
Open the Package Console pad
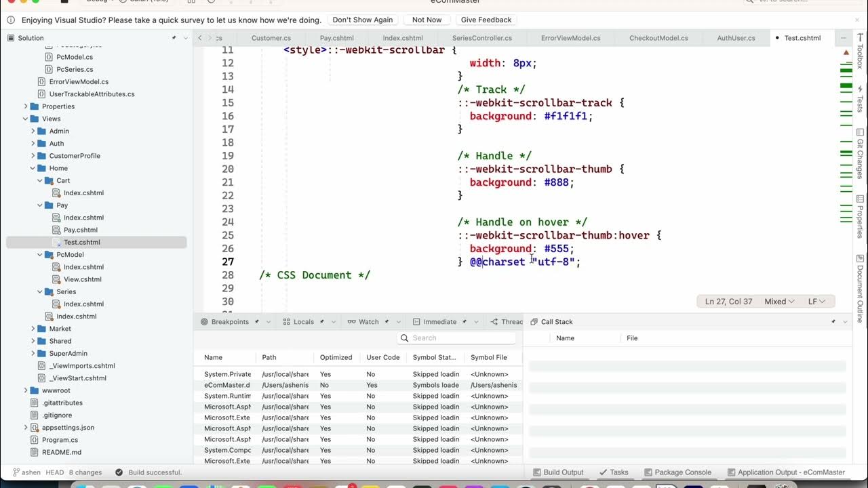(x=677, y=472)
